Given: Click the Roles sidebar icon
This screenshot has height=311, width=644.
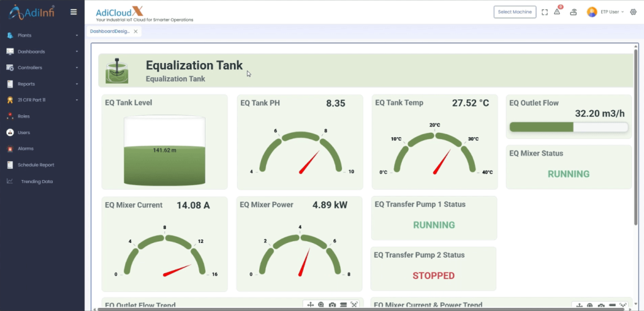Looking at the screenshot, I should pyautogui.click(x=10, y=116).
